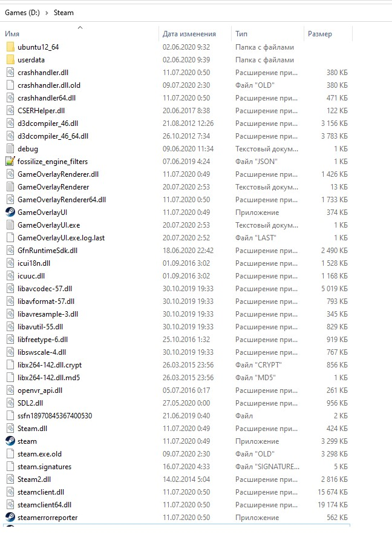Select the d3dcompiler_46_64.dll file name
392x537 pixels.
(53, 136)
